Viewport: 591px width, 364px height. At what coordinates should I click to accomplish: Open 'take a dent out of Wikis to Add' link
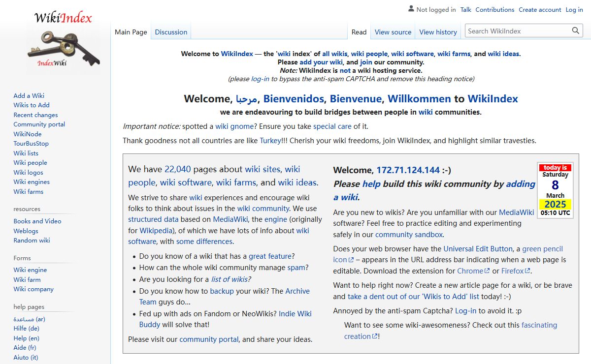click(x=413, y=297)
